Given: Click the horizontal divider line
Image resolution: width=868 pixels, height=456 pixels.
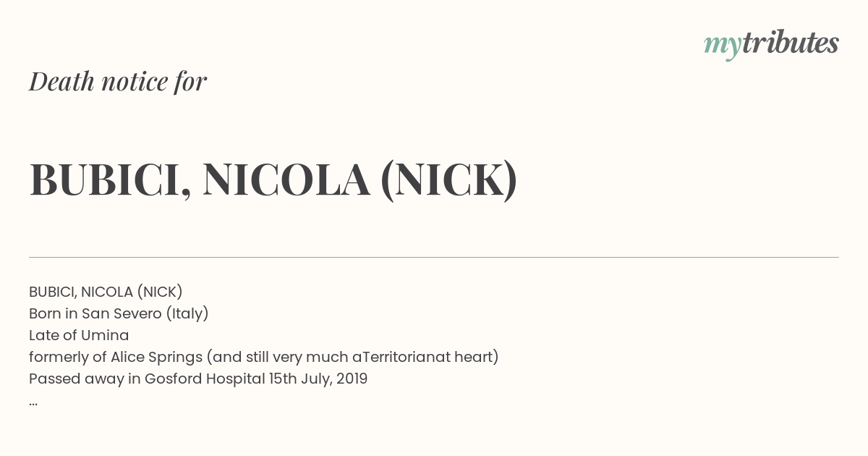Looking at the screenshot, I should (434, 257).
